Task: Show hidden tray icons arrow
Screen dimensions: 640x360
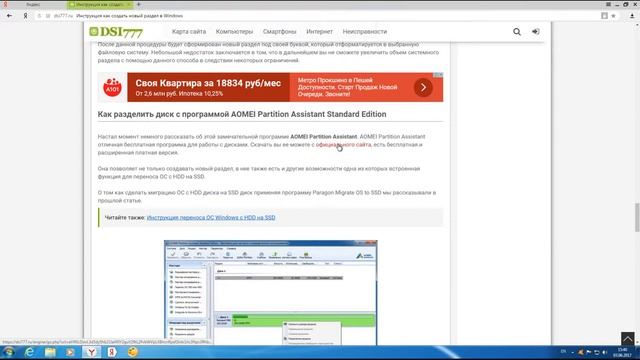Action: point(573,352)
